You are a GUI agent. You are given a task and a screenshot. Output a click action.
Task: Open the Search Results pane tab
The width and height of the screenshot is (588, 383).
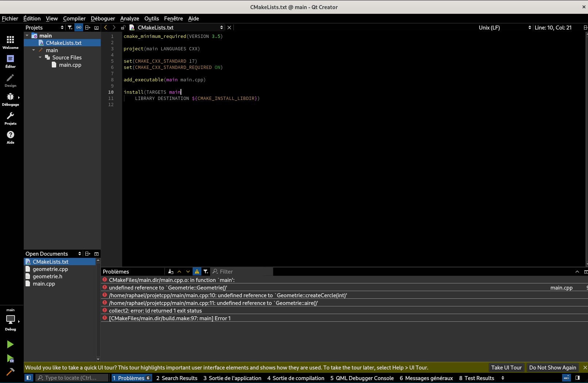pyautogui.click(x=177, y=378)
